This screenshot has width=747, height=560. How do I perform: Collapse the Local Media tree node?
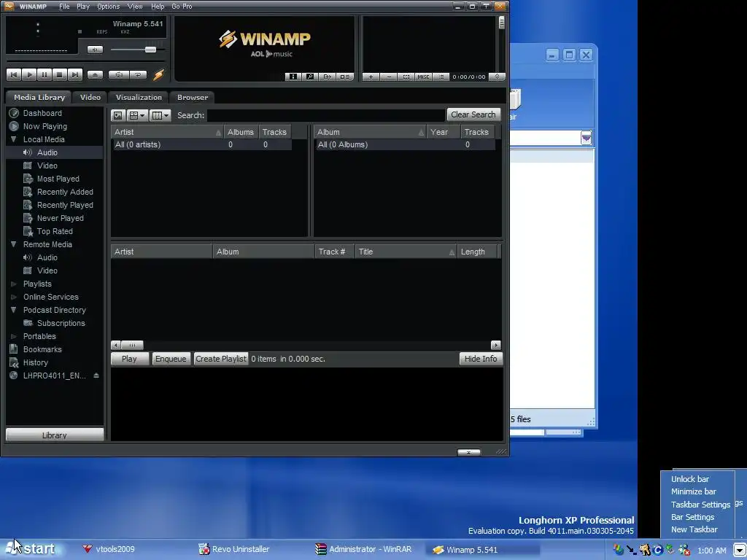pos(13,139)
